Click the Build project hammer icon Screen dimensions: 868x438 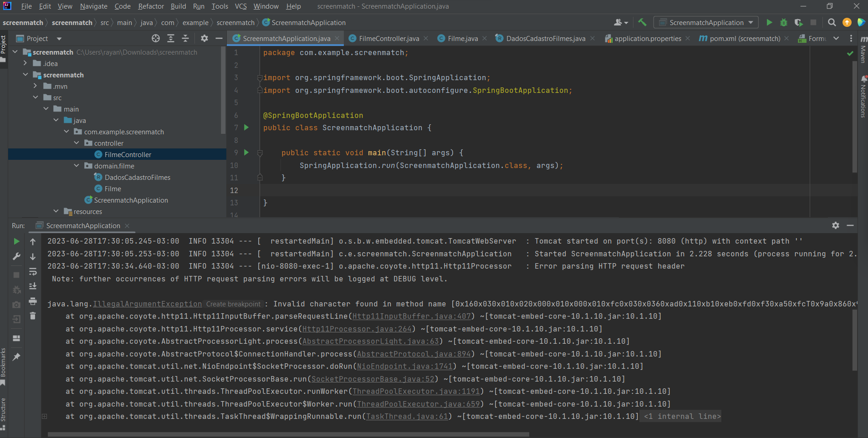(x=642, y=22)
